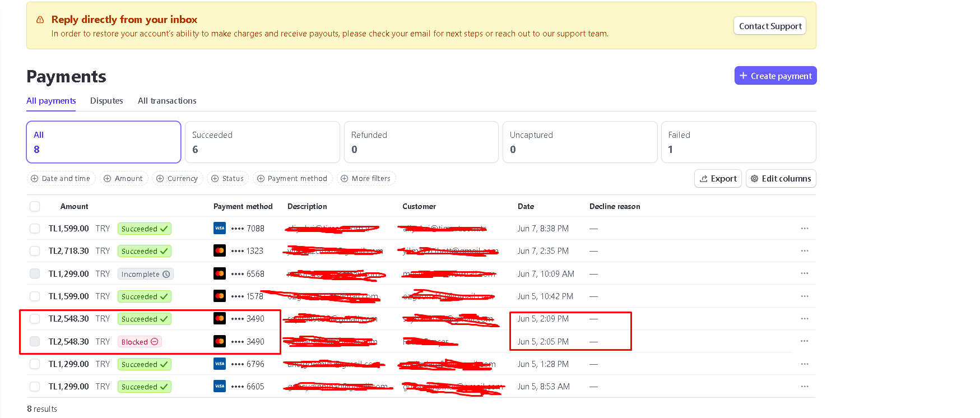Click the 8 results text
The height and width of the screenshot is (418, 980).
(42, 409)
